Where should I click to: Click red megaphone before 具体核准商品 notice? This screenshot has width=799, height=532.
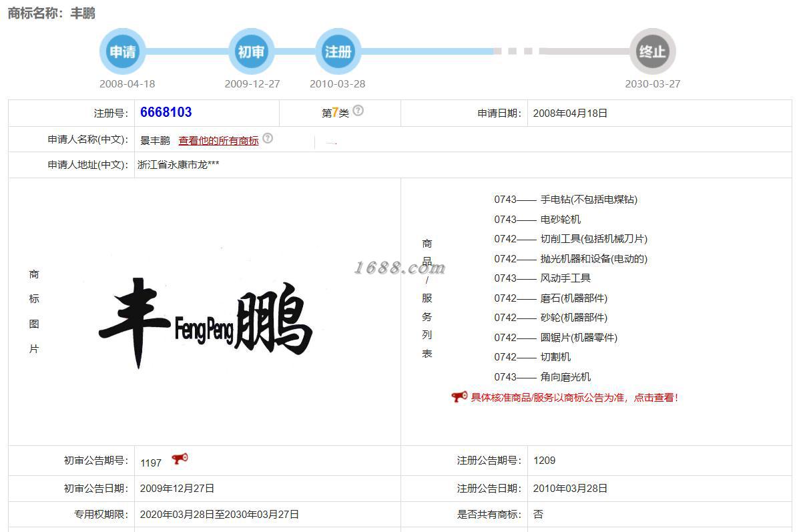pos(459,397)
